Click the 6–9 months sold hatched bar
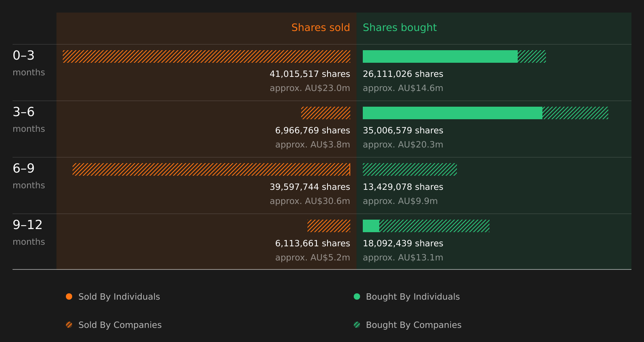The height and width of the screenshot is (342, 644). (211, 169)
